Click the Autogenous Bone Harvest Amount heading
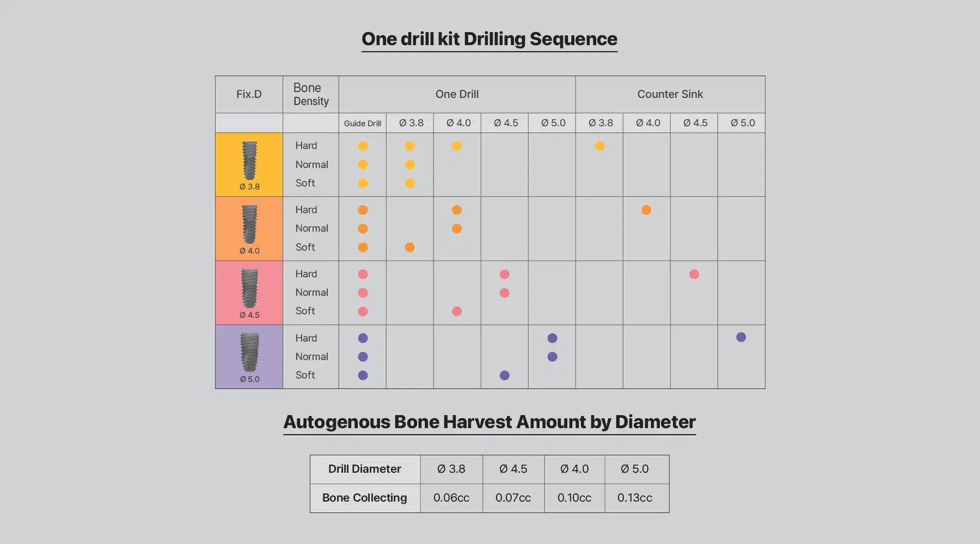 point(489,422)
